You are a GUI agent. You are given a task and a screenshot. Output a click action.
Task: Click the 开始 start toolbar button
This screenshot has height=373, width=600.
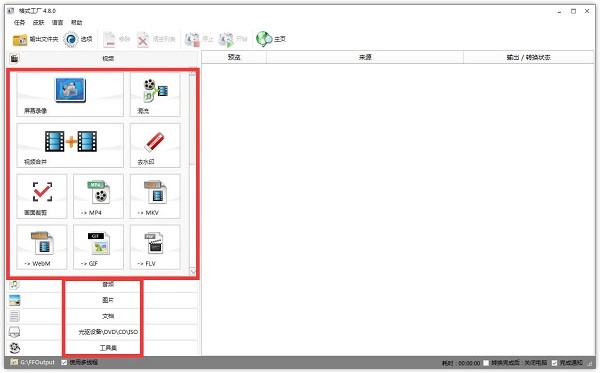pos(233,39)
